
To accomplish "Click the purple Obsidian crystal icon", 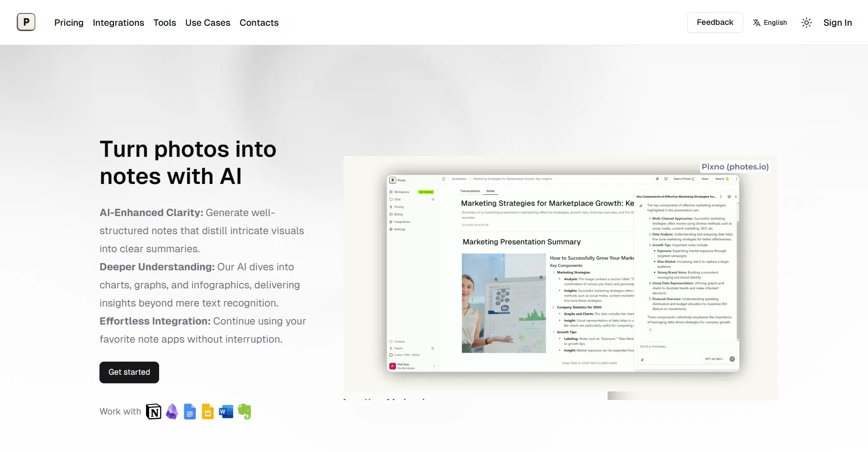I will pos(172,412).
